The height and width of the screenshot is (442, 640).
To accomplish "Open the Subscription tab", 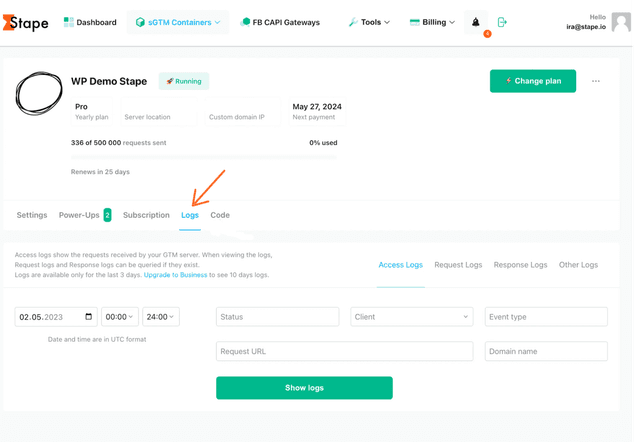I will [146, 215].
